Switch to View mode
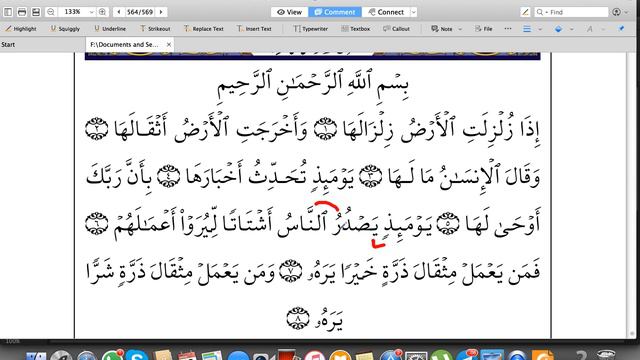 click(289, 12)
